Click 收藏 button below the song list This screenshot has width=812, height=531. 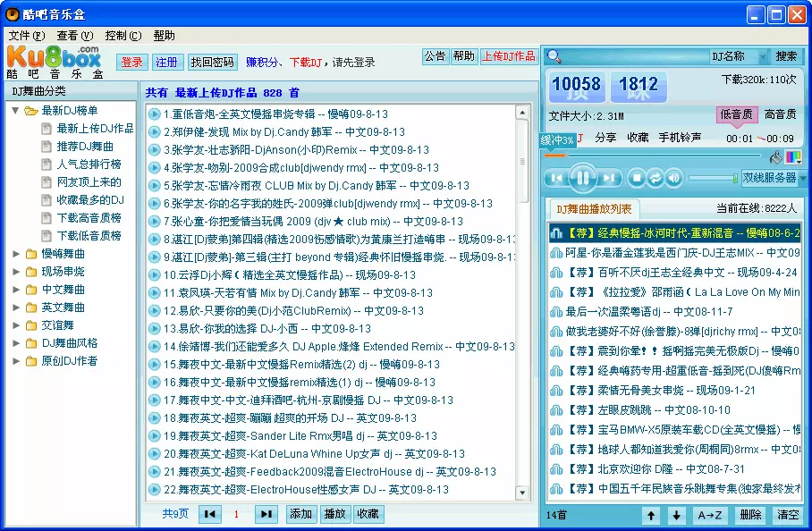click(x=368, y=513)
